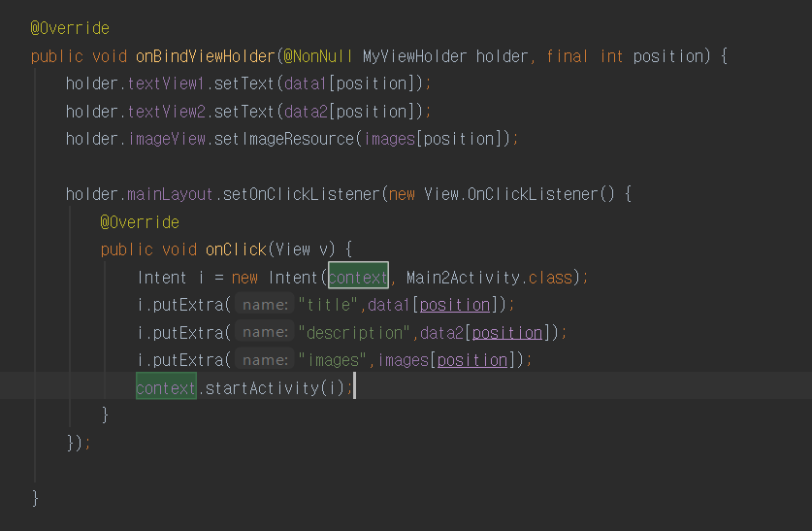Click setImageResource method call
Screen dimensions: 812x531
(284, 139)
